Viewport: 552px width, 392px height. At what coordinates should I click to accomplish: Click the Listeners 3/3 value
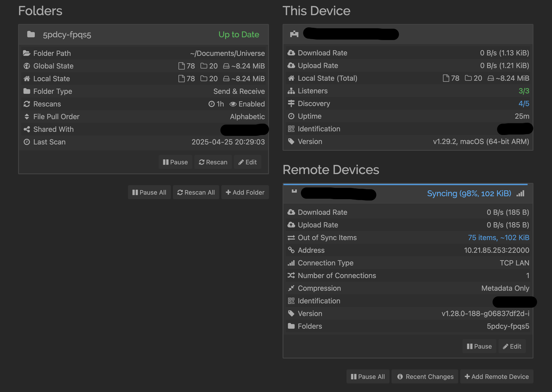[x=524, y=91]
